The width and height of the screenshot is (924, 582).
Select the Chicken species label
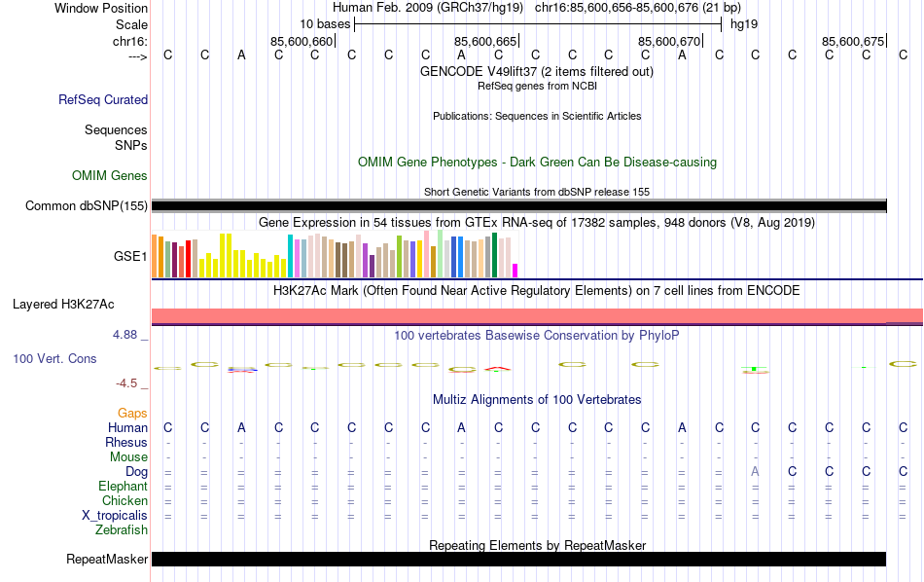(x=124, y=500)
